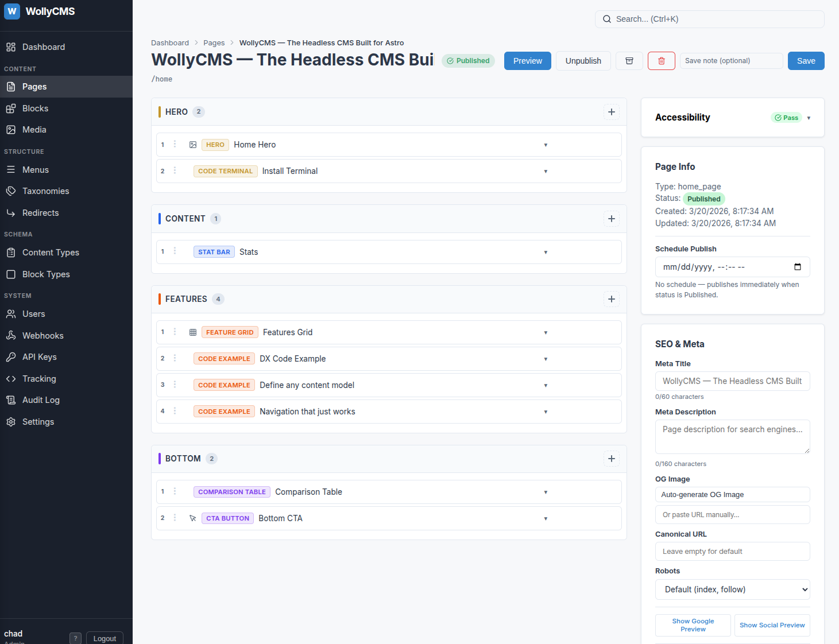Click the red trash icon to delete the page

661,60
